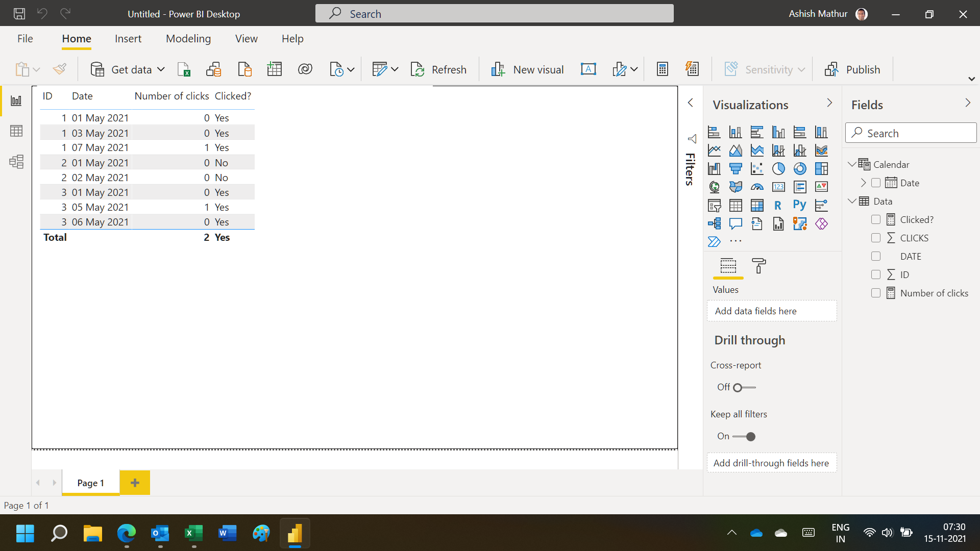Insert a Text box from ribbon
980x551 pixels.
(589, 69)
